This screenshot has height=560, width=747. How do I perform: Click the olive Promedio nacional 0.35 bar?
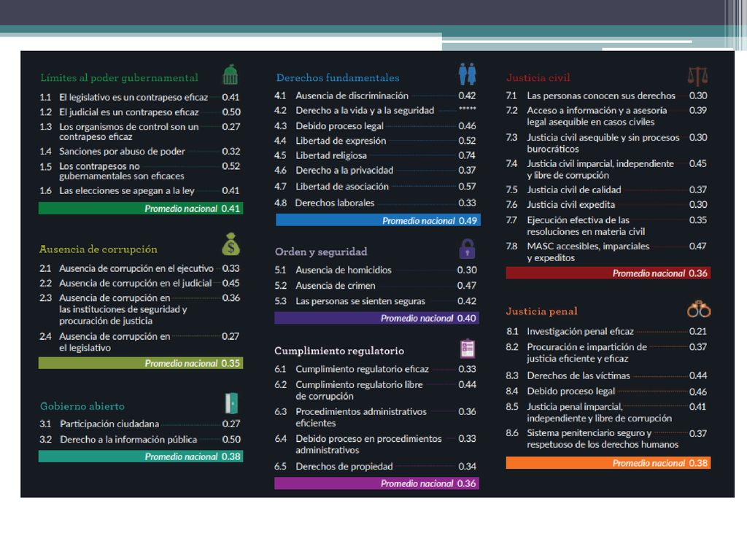(x=141, y=363)
